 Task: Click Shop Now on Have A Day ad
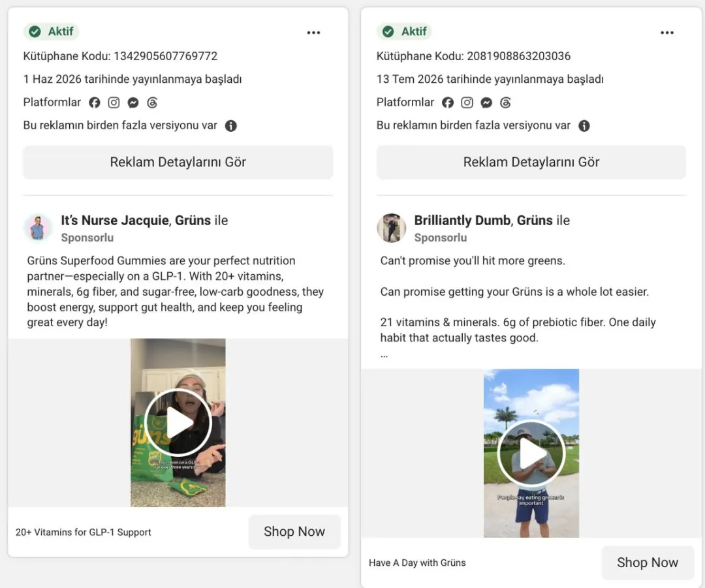(648, 563)
